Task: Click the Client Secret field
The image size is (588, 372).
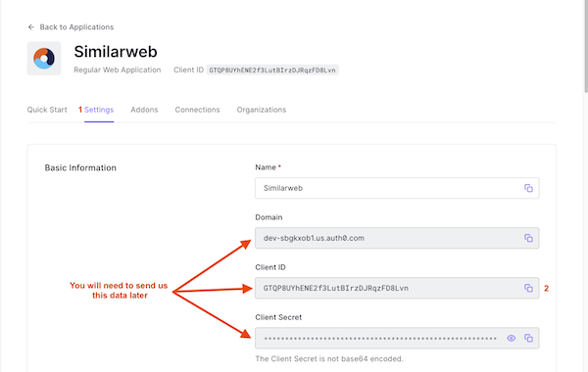Action: coord(397,338)
